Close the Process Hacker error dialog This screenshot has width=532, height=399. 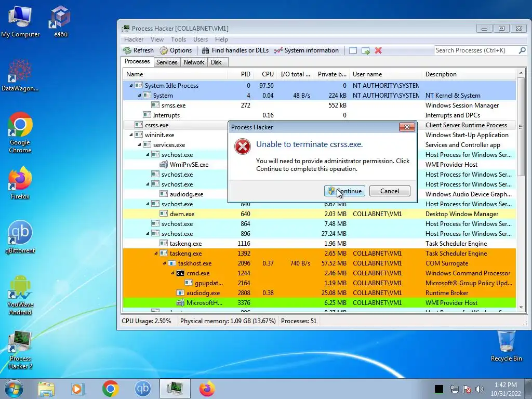407,127
